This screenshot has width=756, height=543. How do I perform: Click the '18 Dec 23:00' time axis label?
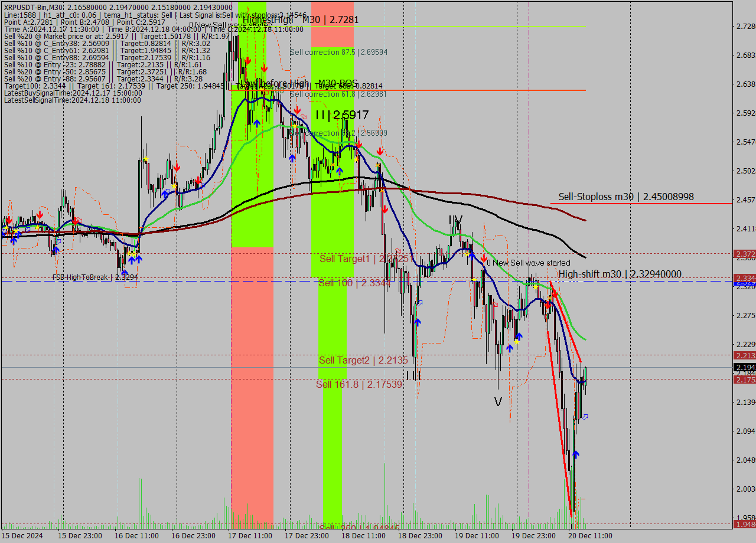pos(419,536)
